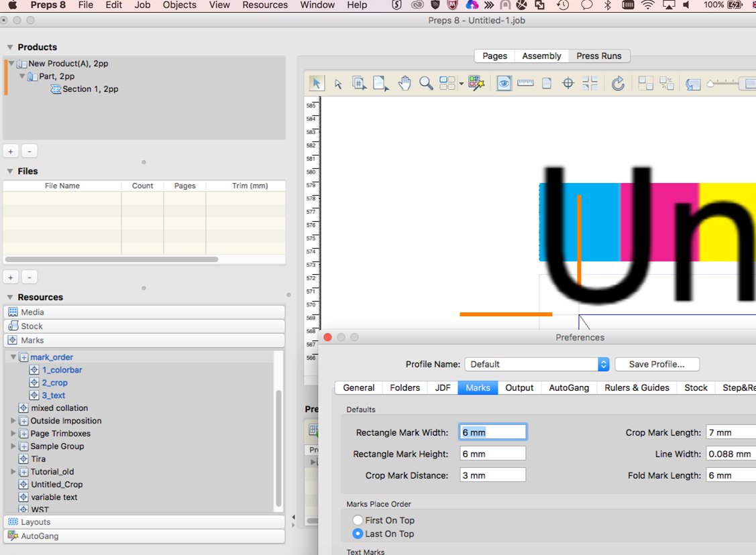Switch to the Output preferences tab
This screenshot has width=756, height=555.
pyautogui.click(x=519, y=387)
